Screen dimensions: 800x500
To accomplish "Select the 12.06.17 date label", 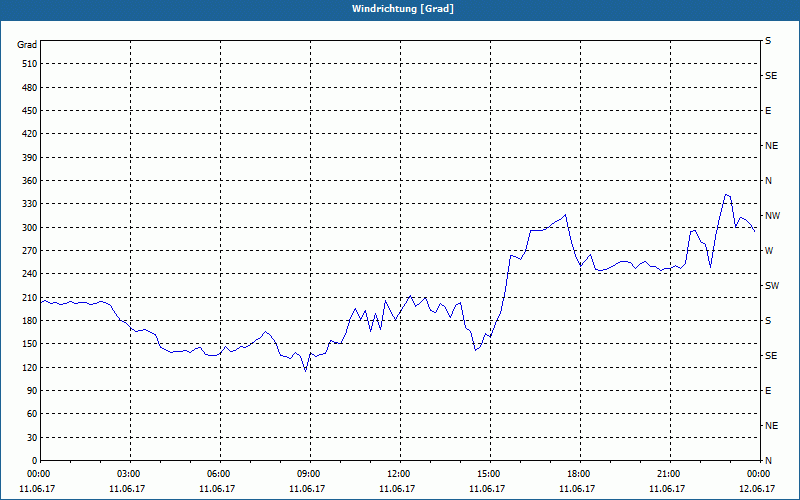I will (x=757, y=489).
